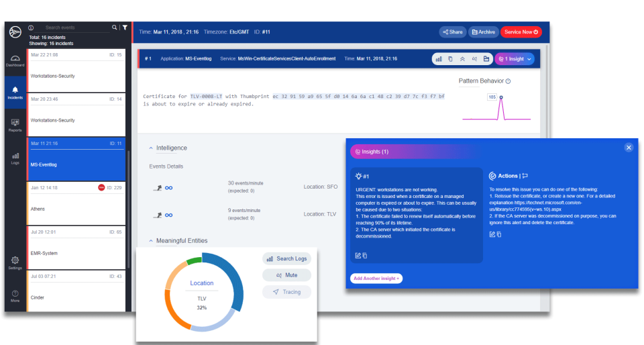644x345 pixels.
Task: Select the Cinder incident card
Action: tap(76, 291)
